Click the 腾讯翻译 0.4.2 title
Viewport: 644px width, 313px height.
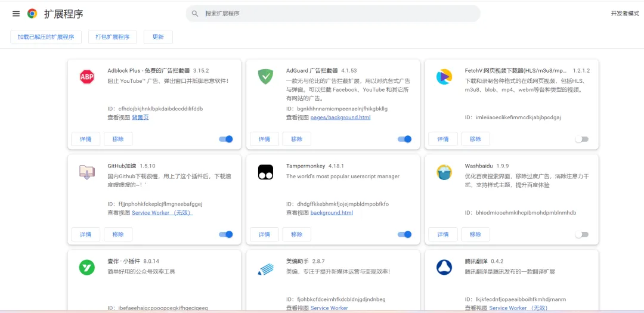[484, 261]
